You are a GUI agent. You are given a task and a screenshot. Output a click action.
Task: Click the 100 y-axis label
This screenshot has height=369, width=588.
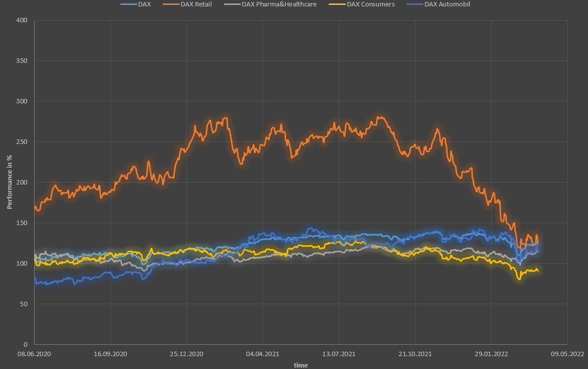pos(22,264)
